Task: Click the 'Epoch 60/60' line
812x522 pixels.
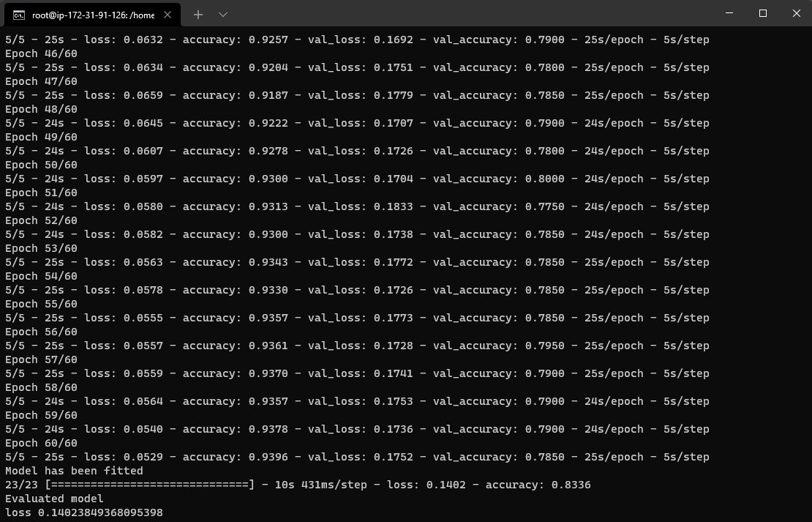Action: (42, 443)
